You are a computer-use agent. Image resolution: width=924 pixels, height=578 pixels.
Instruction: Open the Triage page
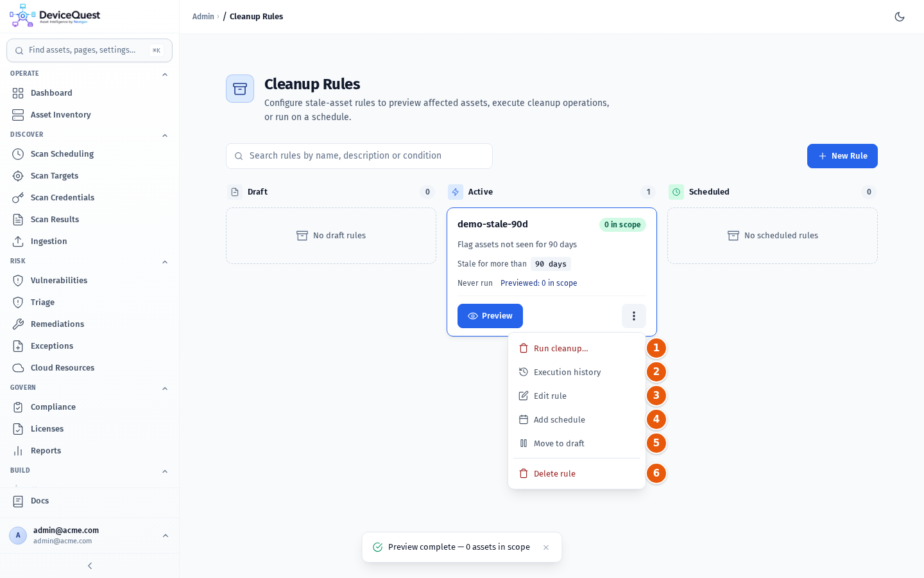click(x=89, y=302)
